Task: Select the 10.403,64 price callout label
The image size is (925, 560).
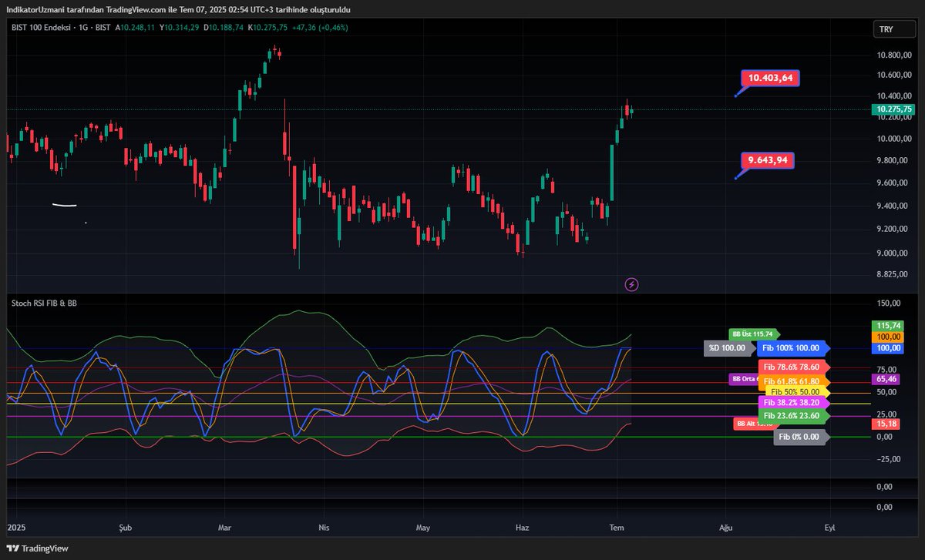Action: click(x=772, y=78)
